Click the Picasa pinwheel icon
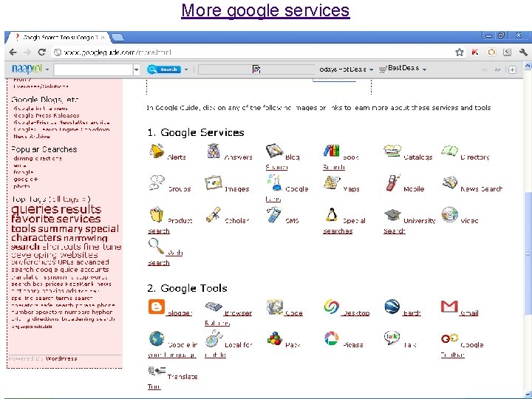The height and width of the screenshot is (399, 532). click(332, 338)
